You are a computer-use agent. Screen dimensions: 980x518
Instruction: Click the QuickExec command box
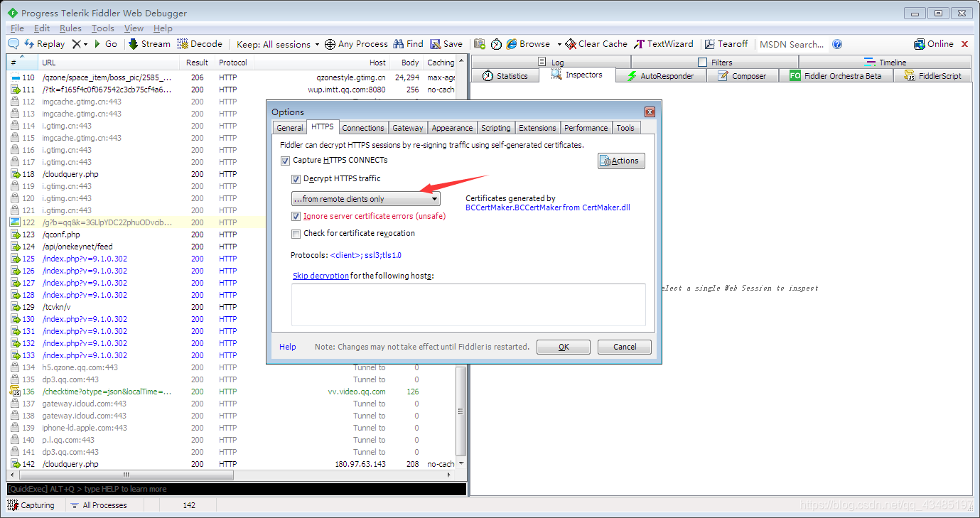coord(237,489)
